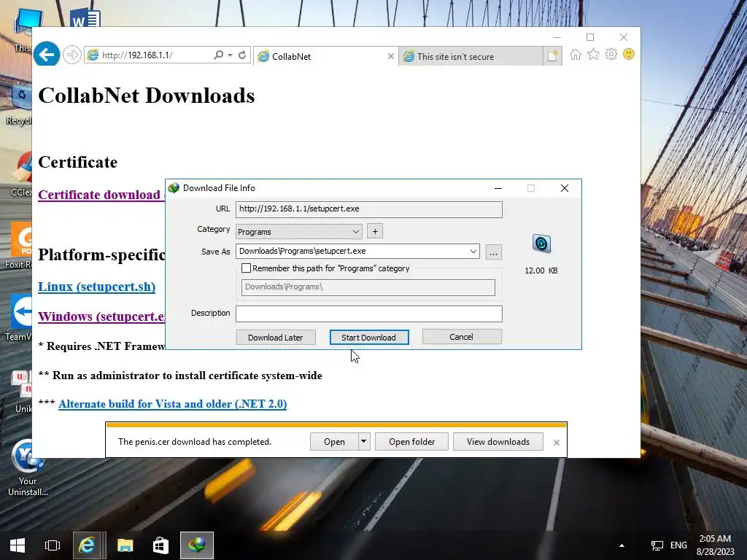This screenshot has height=560, width=747.
Task: Close the CollabNet tab
Action: (391, 57)
